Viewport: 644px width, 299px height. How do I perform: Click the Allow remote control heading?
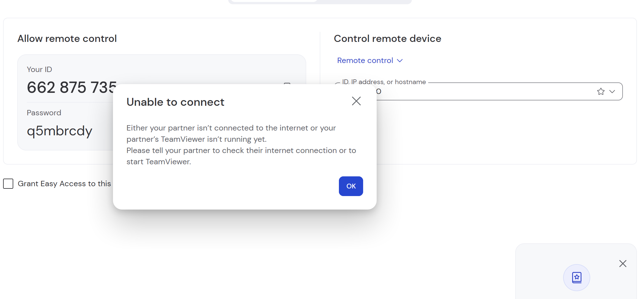(67, 39)
